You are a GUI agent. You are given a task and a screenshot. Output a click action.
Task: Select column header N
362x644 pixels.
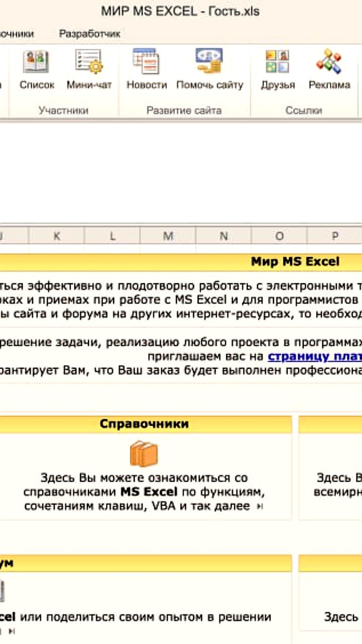point(224,236)
